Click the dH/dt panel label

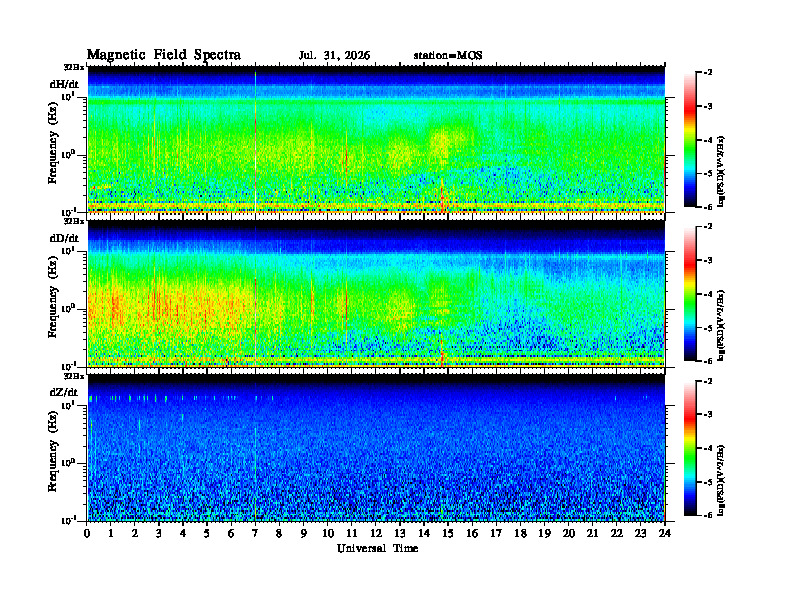[x=64, y=84]
